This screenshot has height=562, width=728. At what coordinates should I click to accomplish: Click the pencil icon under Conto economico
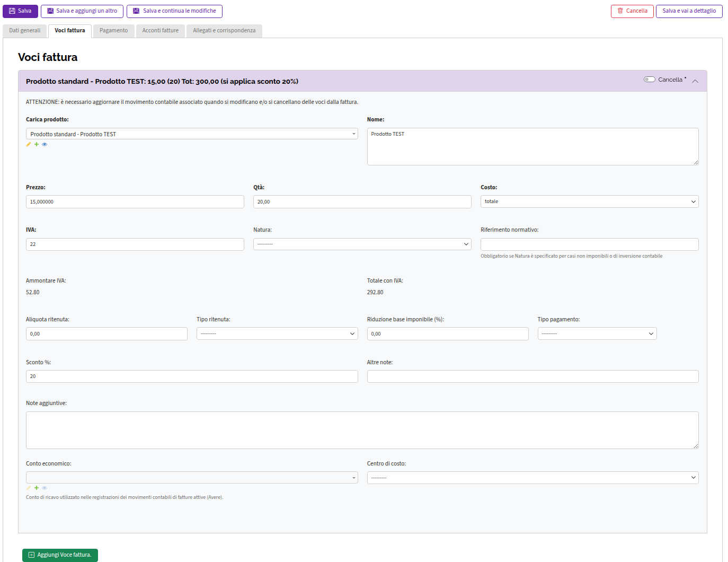(x=29, y=488)
